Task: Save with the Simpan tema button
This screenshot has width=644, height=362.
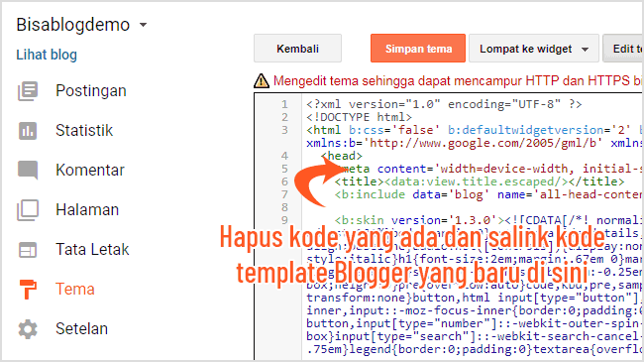Action: coord(418,49)
